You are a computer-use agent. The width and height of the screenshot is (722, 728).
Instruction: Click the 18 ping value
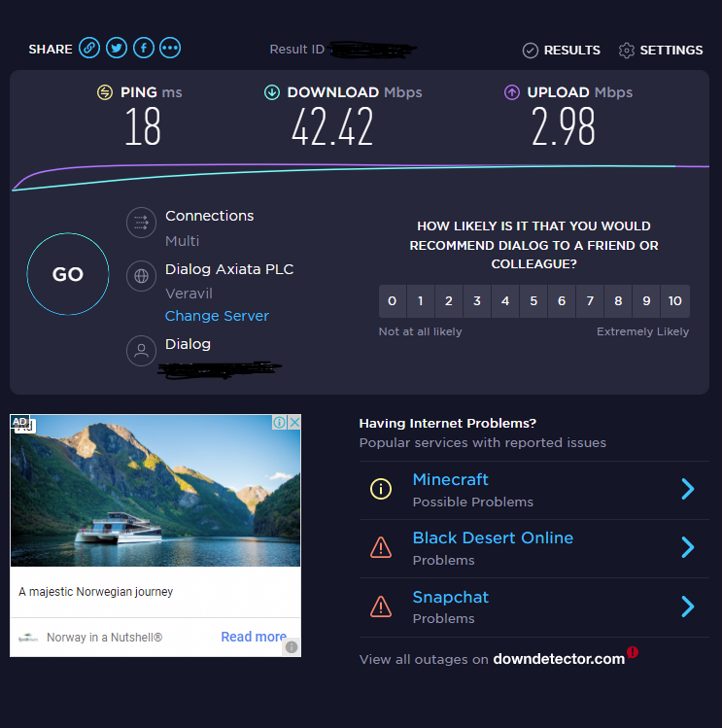pyautogui.click(x=143, y=126)
